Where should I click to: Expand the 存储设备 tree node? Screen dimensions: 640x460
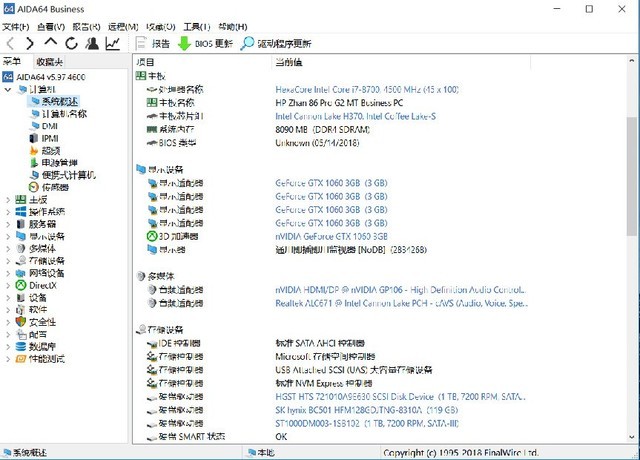pos(8,261)
